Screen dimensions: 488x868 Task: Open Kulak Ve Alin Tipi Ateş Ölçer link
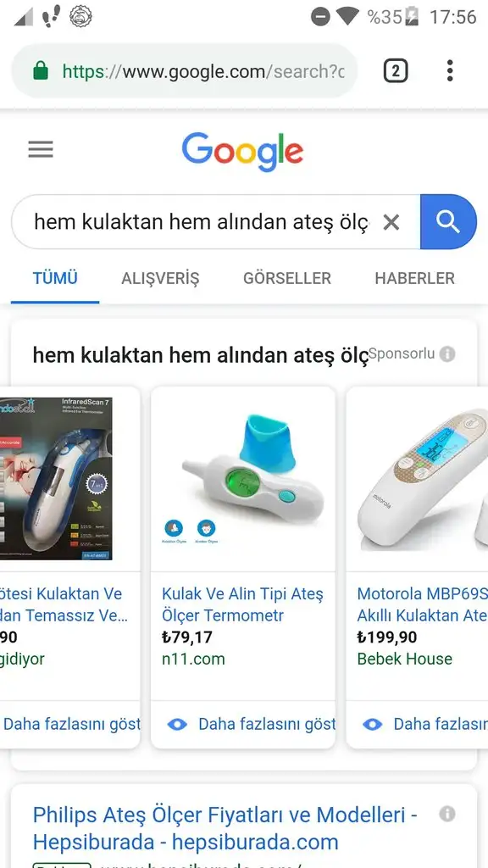242,604
